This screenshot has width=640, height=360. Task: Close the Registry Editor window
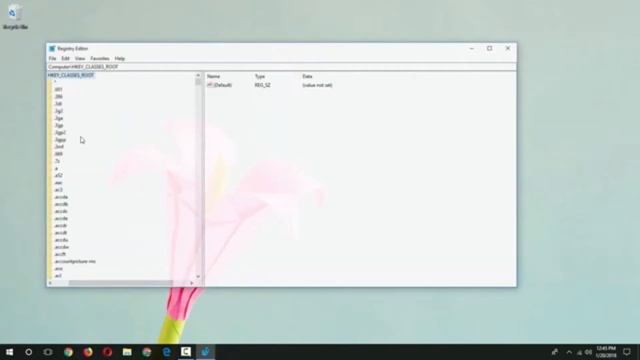(x=508, y=48)
